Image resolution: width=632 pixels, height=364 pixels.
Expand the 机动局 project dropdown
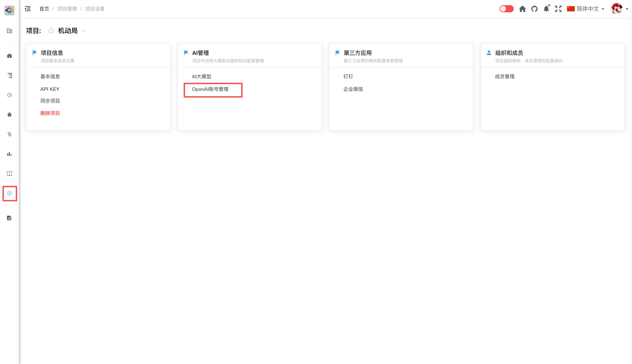tap(84, 31)
